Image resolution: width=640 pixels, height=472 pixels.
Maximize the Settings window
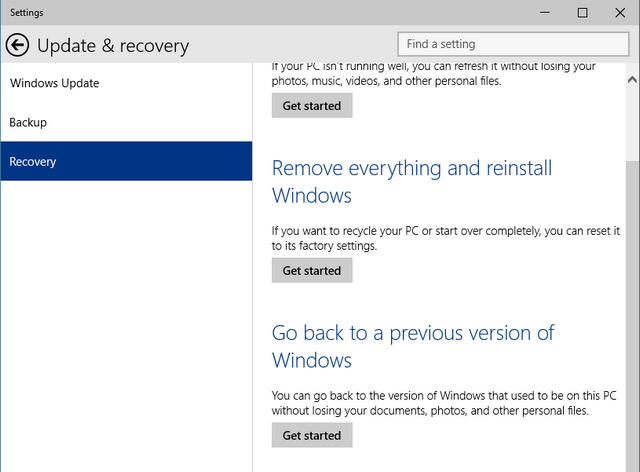[x=583, y=13]
